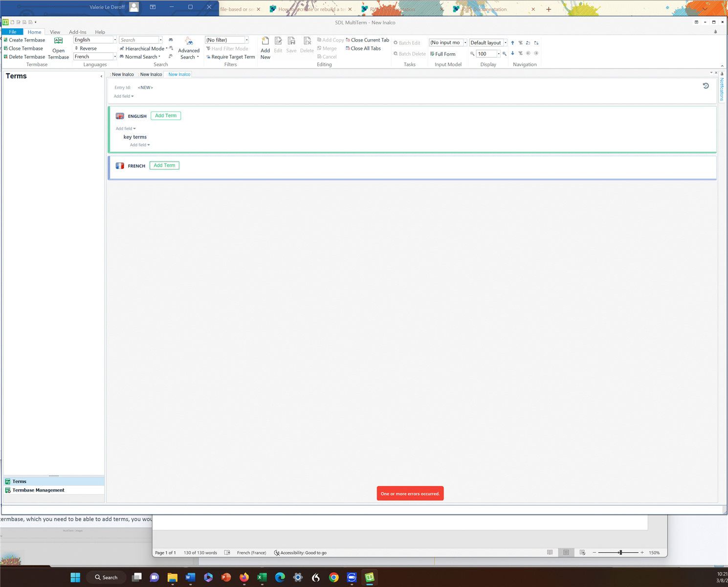Image resolution: width=728 pixels, height=587 pixels.
Task: Open Windows Start menu
Action: [75, 577]
